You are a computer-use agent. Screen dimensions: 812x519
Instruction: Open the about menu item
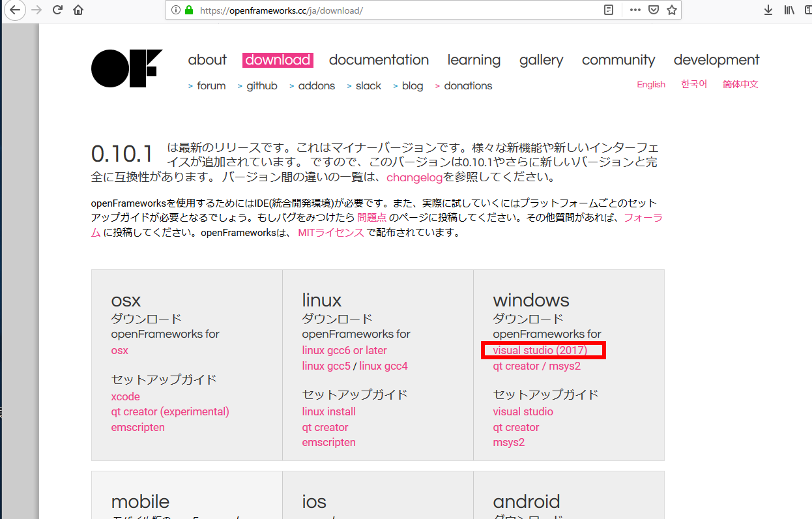(x=207, y=60)
